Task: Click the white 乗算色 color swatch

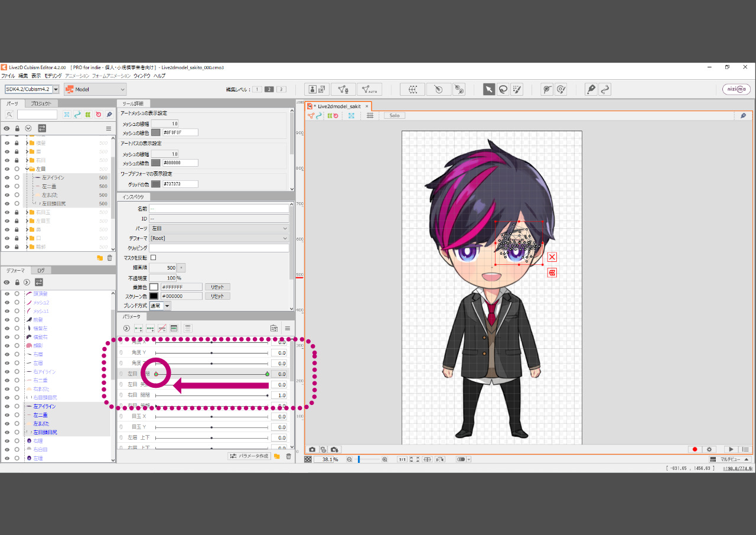Action: coord(154,287)
